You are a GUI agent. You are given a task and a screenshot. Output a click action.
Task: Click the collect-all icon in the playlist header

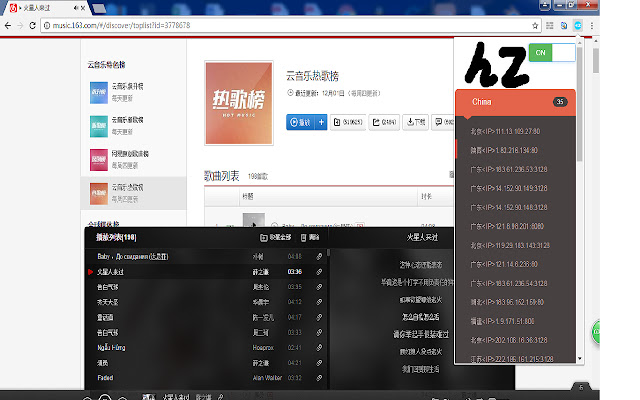click(263, 237)
